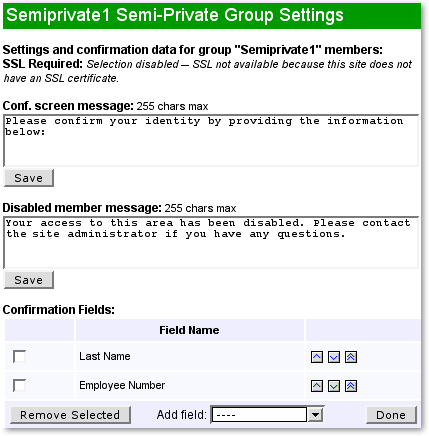Click the Field Name column header
The image size is (429, 436).
click(189, 330)
